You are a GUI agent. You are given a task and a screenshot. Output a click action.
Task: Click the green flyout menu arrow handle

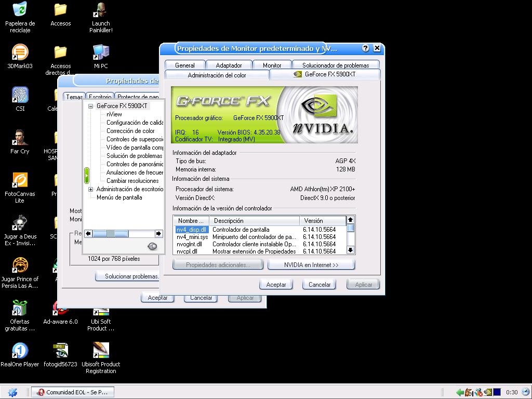pos(87,175)
